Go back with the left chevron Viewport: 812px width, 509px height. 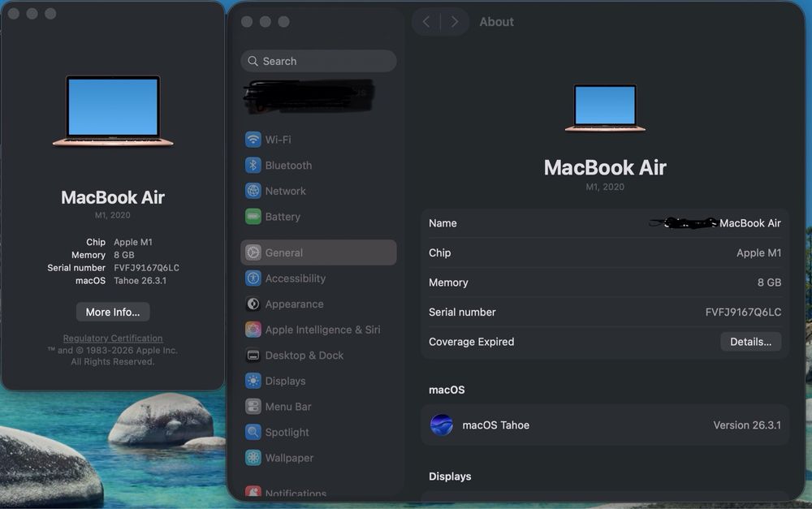click(x=425, y=22)
